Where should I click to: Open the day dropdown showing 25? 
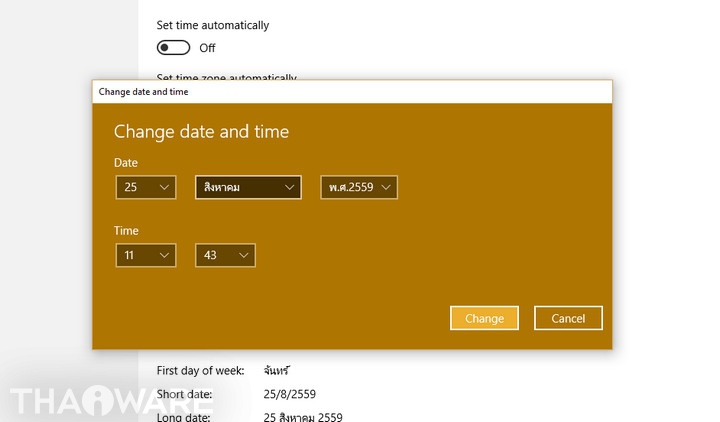[x=146, y=187]
